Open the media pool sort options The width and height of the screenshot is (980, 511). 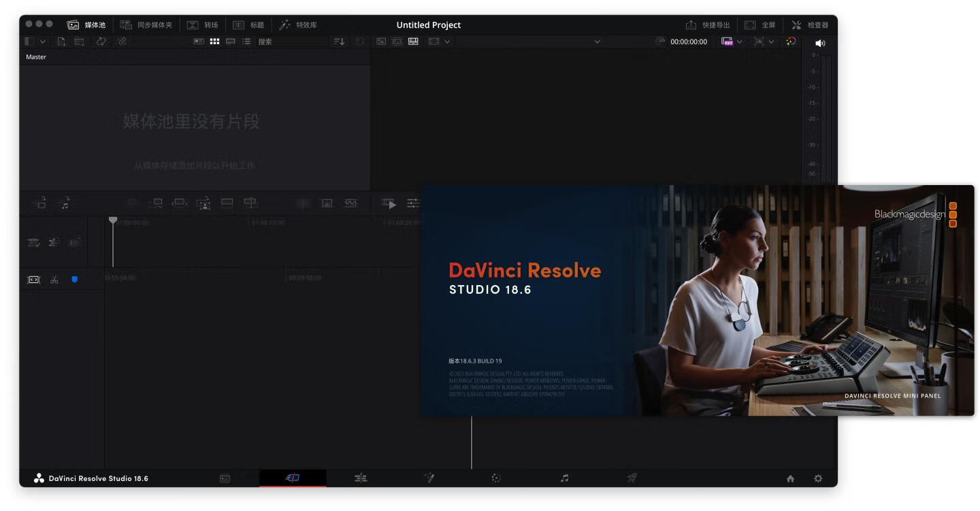pos(339,42)
